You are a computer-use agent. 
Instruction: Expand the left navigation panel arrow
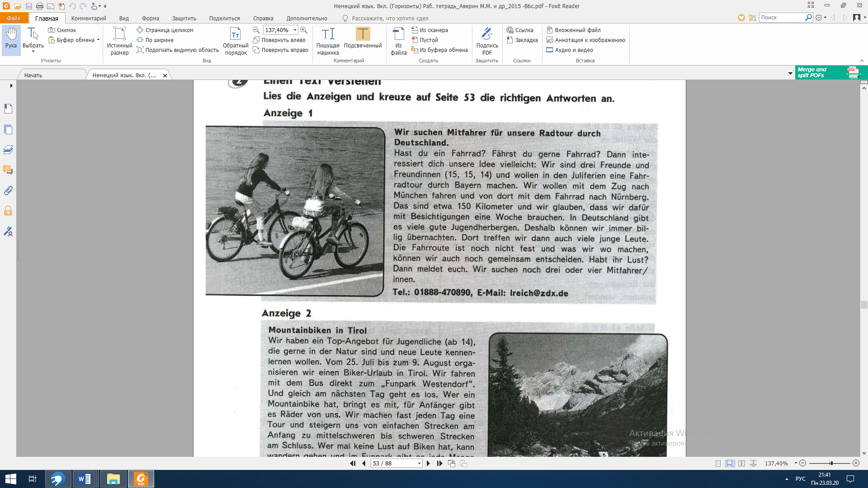11,85
